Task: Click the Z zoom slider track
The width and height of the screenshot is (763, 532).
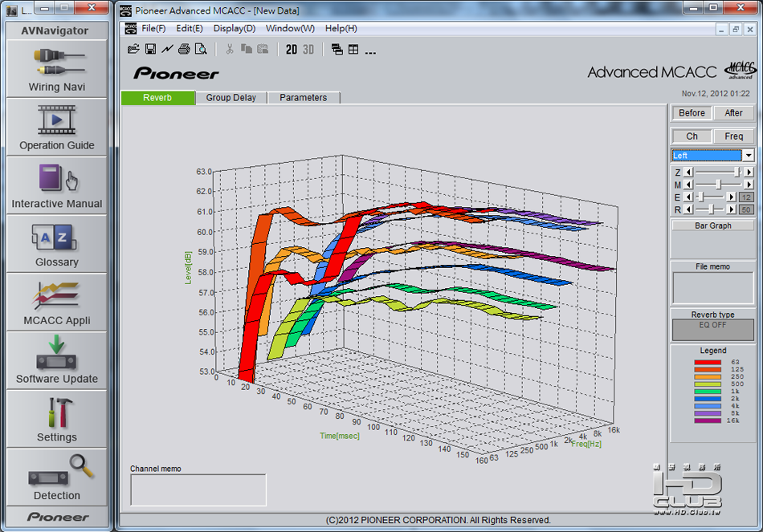Action: pyautogui.click(x=715, y=173)
